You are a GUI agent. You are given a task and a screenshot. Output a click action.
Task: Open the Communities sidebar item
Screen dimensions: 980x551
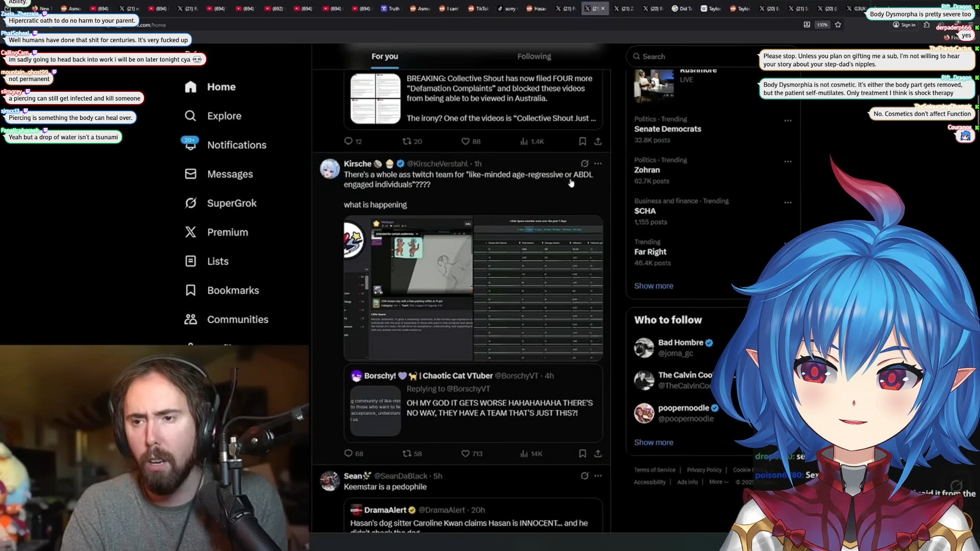(x=237, y=319)
